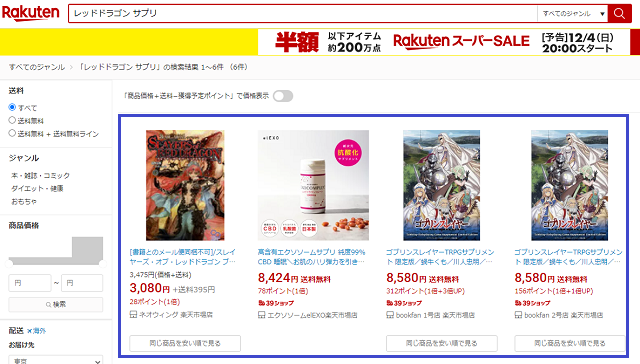Expand the 東京 delivery destination dropdown
Image resolution: width=640 pixels, height=364 pixels.
point(56,360)
